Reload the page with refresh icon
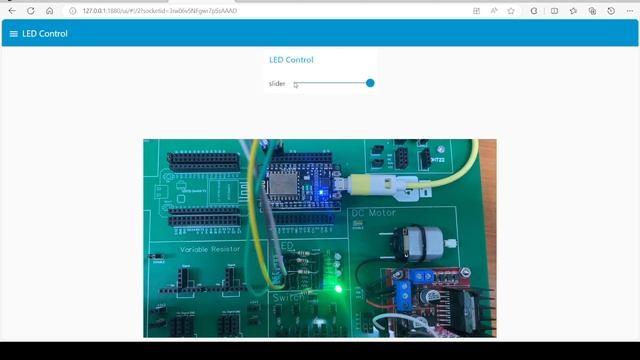Viewport: 640px width, 360px height. 31,11
